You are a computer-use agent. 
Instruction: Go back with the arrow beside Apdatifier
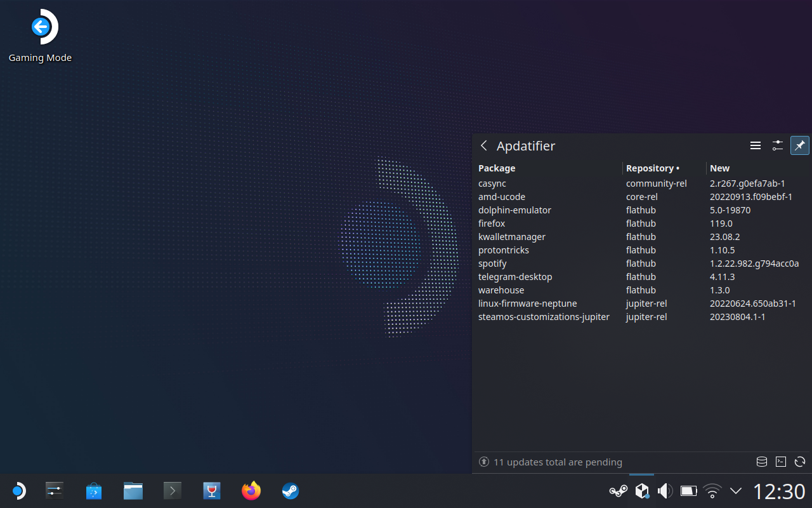(x=484, y=145)
